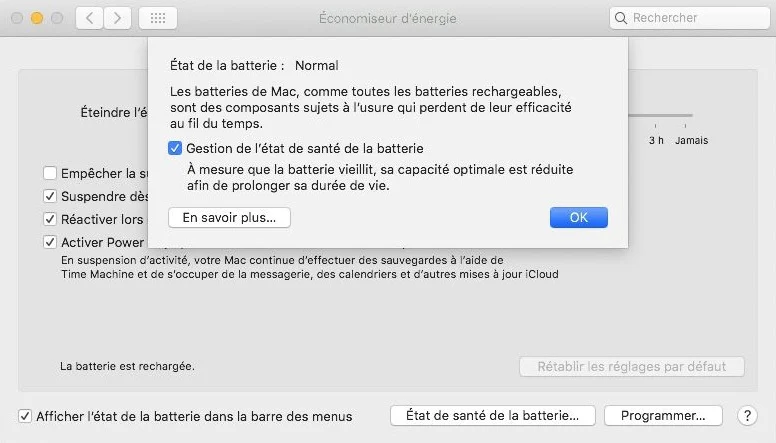Open help with the question mark button
776x443 pixels.
(747, 416)
